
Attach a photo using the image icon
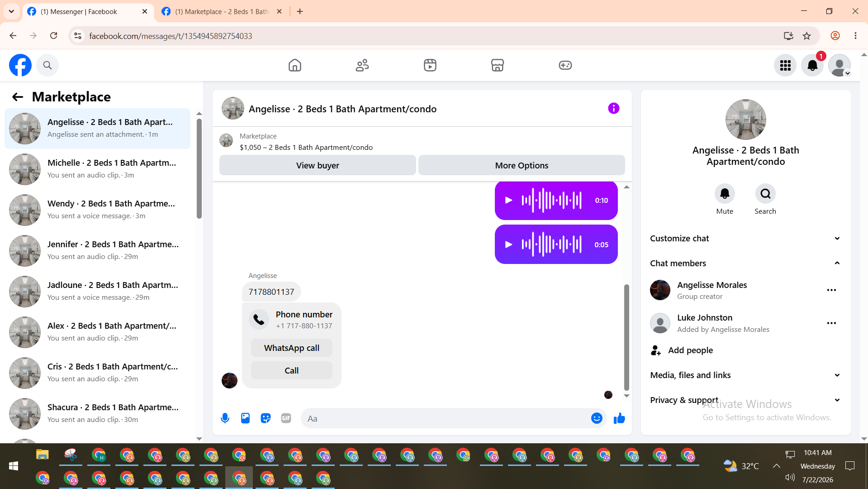pos(245,418)
